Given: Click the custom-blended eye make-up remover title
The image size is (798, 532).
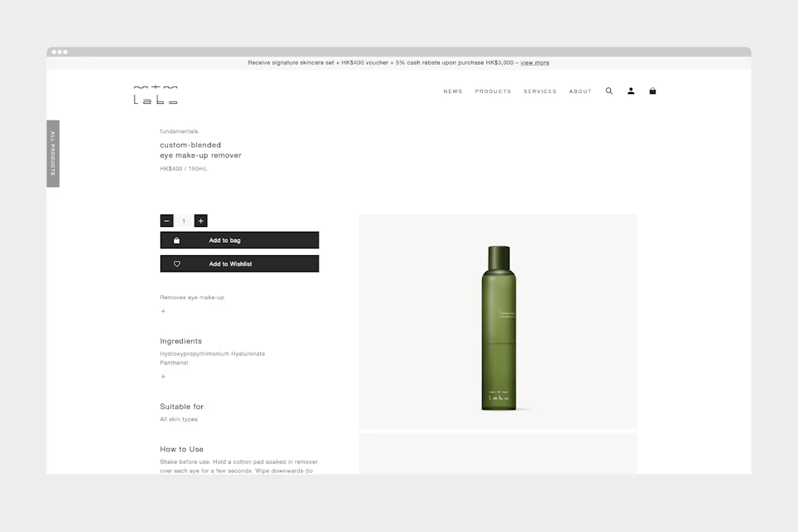Looking at the screenshot, I should pos(200,150).
